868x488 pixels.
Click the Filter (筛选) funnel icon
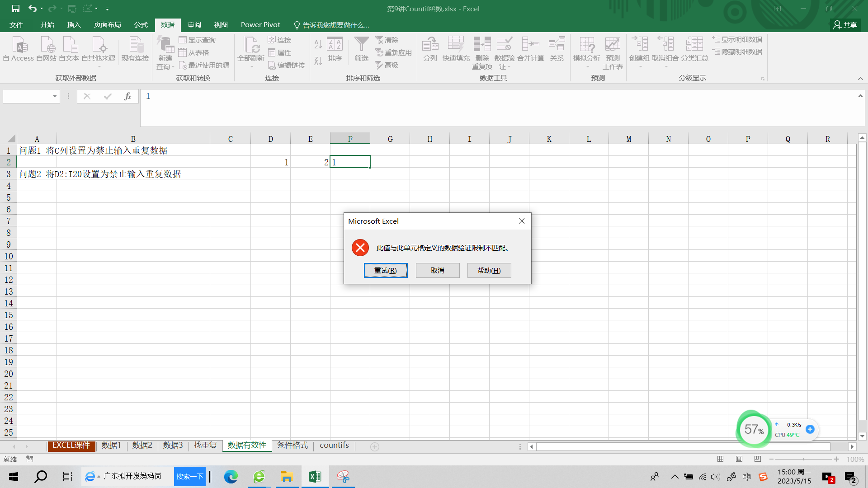(x=361, y=45)
